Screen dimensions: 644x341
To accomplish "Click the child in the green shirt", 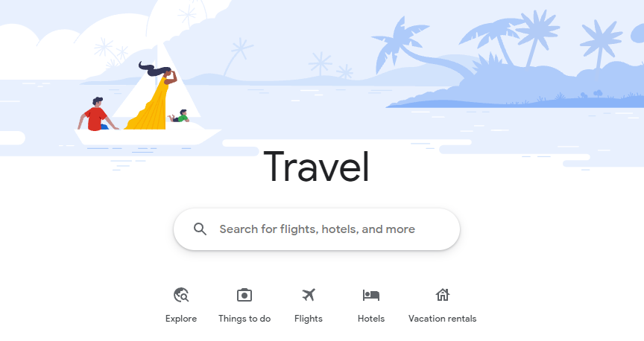I will (179, 116).
